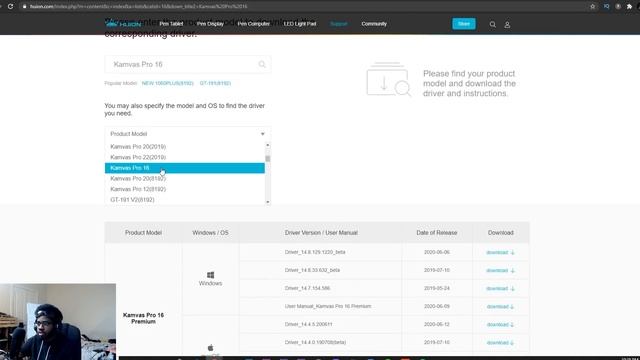The width and height of the screenshot is (640, 360).
Task: Click the search icon in model search box
Action: point(262,64)
